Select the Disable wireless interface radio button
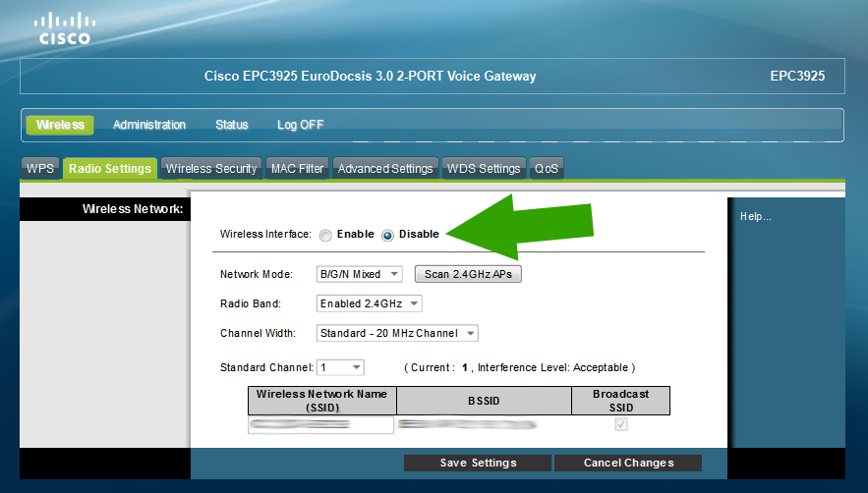Screen dimensions: 868x493 pyautogui.click(x=387, y=235)
